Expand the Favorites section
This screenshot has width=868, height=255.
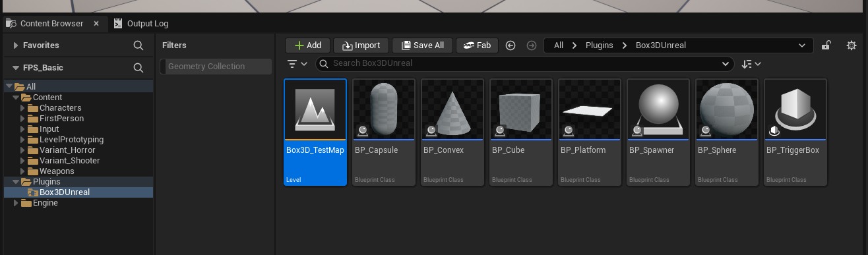[x=15, y=45]
